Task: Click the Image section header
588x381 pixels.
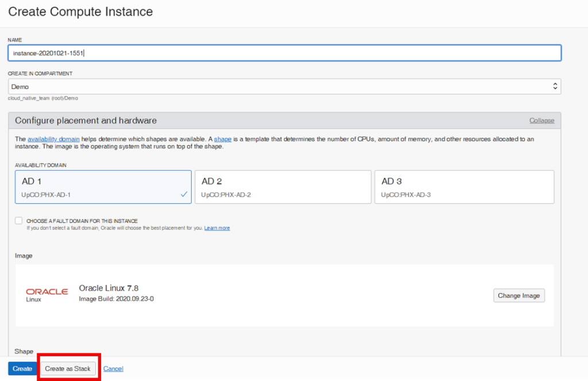Action: [24, 255]
